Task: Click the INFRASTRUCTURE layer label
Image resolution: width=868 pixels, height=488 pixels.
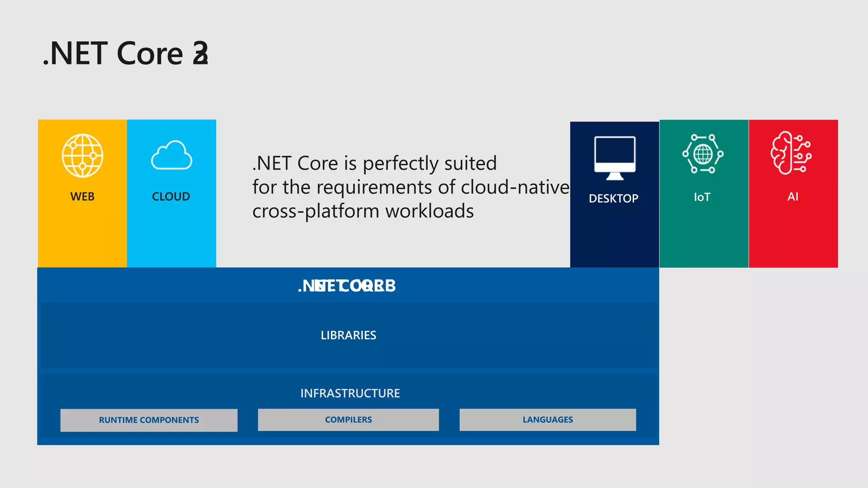Action: click(350, 393)
